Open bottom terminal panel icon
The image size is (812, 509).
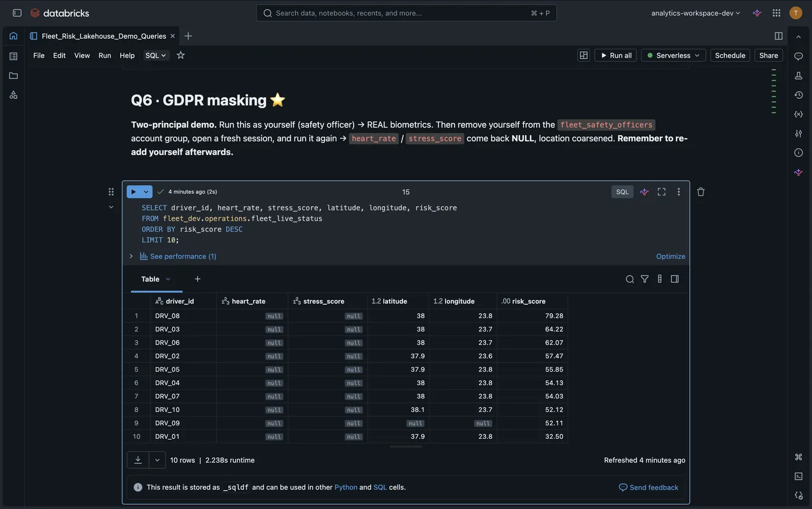click(799, 476)
